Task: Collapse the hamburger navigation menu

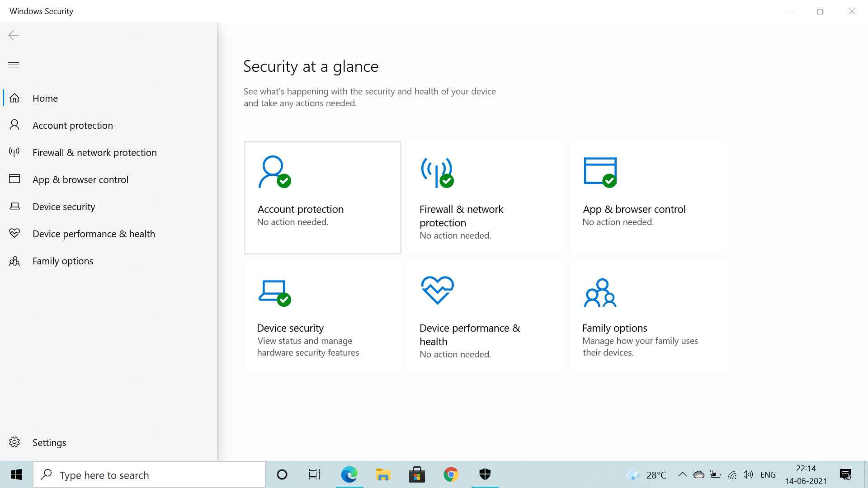Action: click(14, 65)
